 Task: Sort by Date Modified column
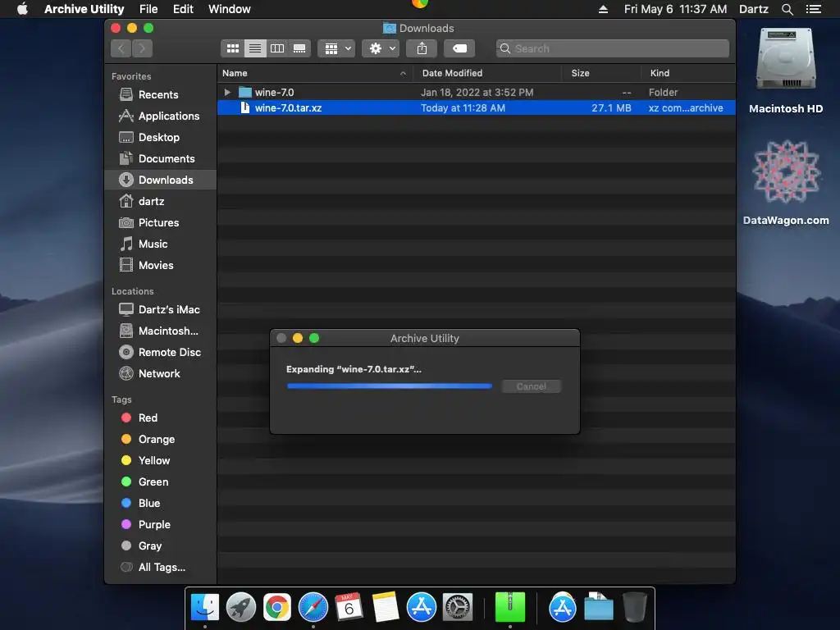487,73
